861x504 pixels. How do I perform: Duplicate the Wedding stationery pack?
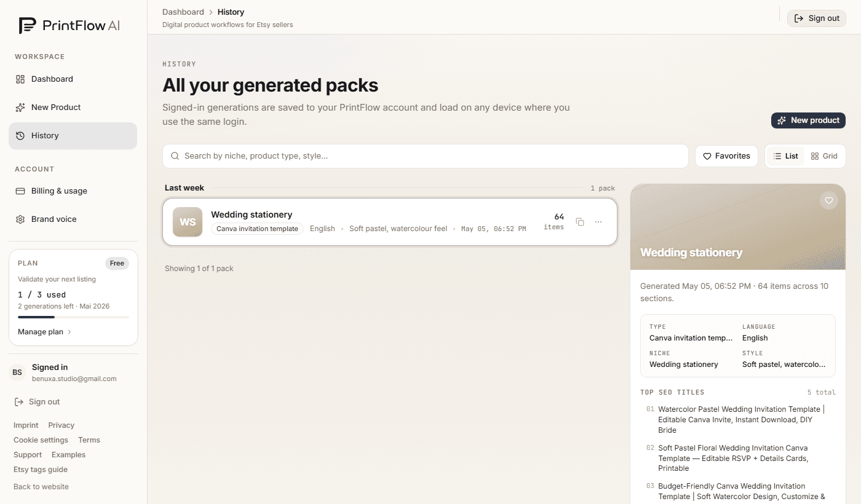[580, 222]
